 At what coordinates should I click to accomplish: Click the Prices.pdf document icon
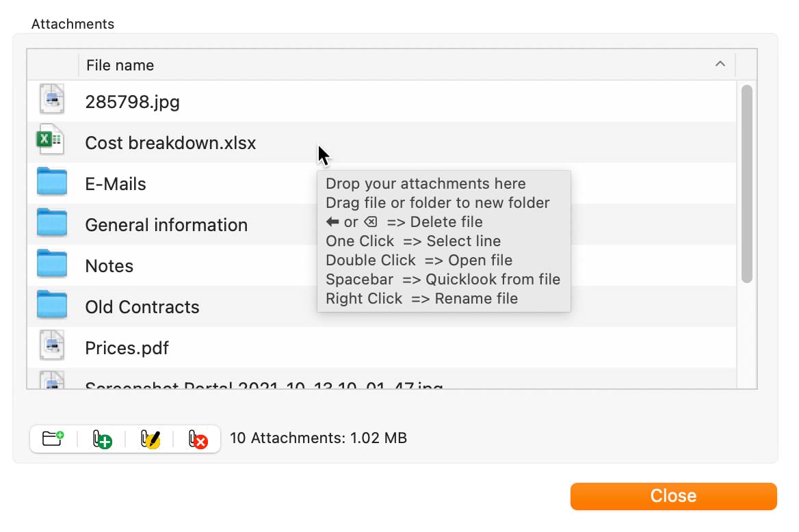(51, 345)
